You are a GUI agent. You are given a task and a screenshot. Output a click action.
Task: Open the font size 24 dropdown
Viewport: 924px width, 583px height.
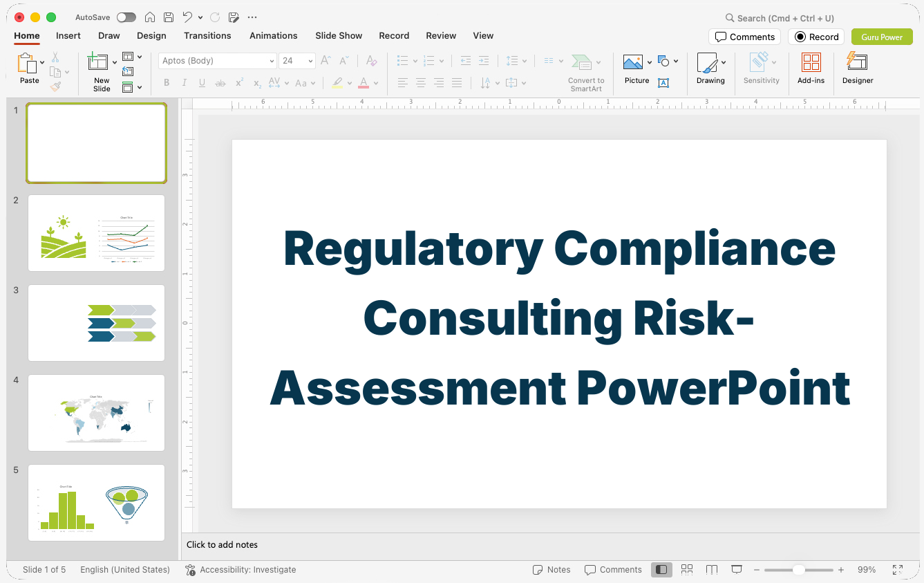[310, 61]
